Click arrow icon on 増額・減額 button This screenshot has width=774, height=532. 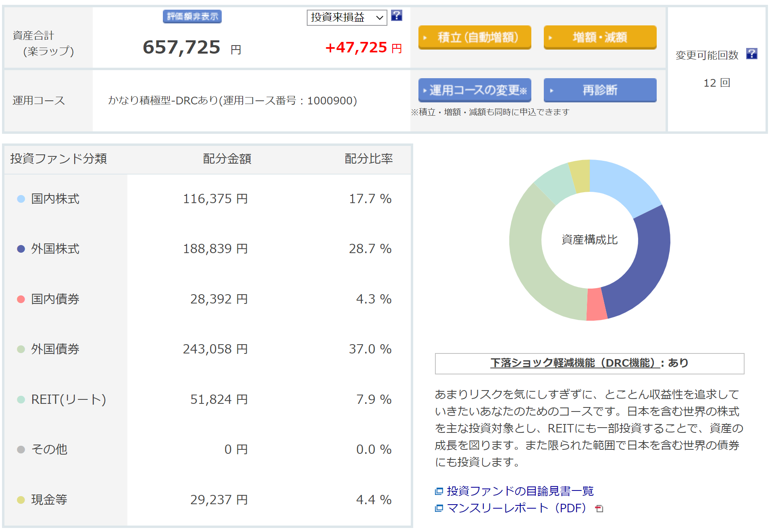click(550, 38)
